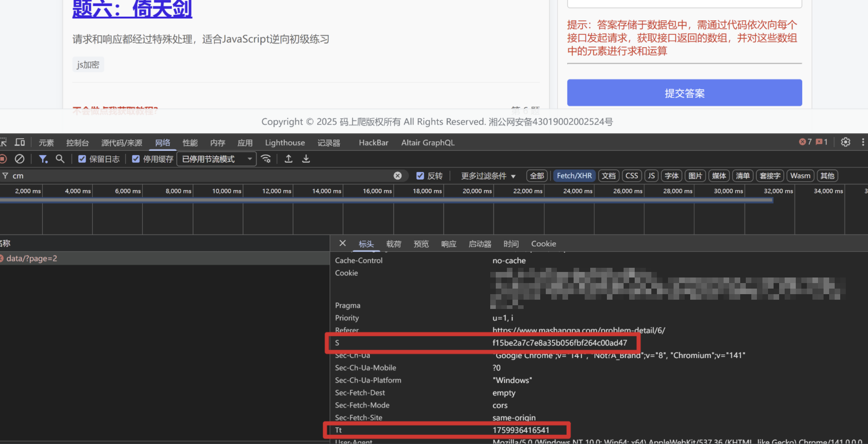The width and height of the screenshot is (868, 444).
Task: Switch to the 源代码/来源 panel
Action: [122, 143]
